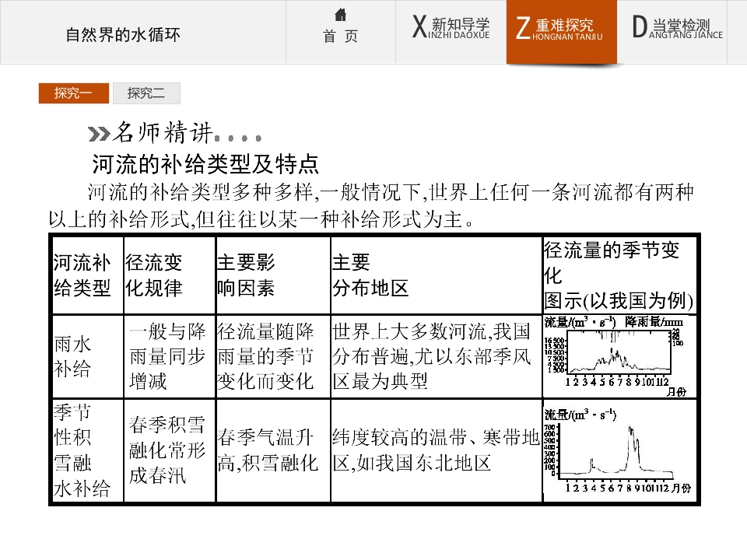The height and width of the screenshot is (560, 747).
Task: Click the 河流的补给类型及特点 subtitle
Action: coord(205,165)
